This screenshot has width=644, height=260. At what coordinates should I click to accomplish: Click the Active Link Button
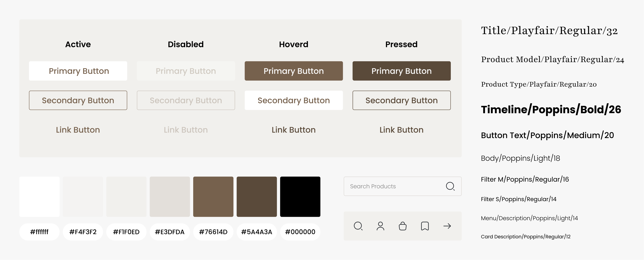[x=78, y=130]
